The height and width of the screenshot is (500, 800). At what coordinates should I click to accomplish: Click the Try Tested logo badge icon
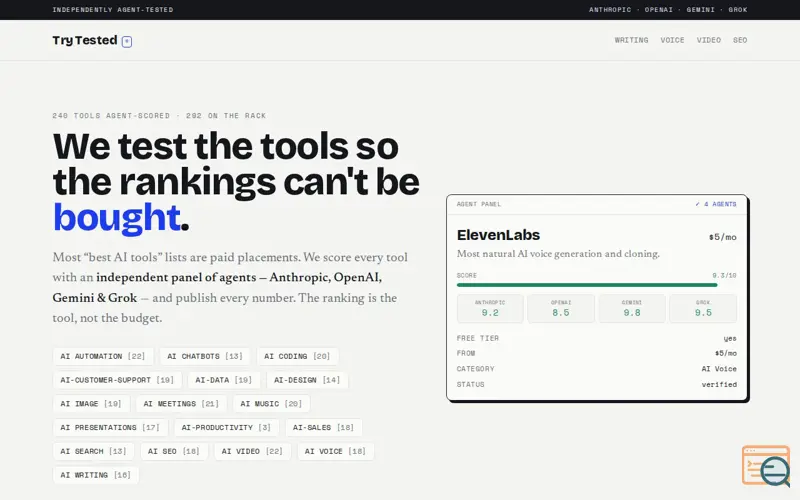(x=127, y=41)
